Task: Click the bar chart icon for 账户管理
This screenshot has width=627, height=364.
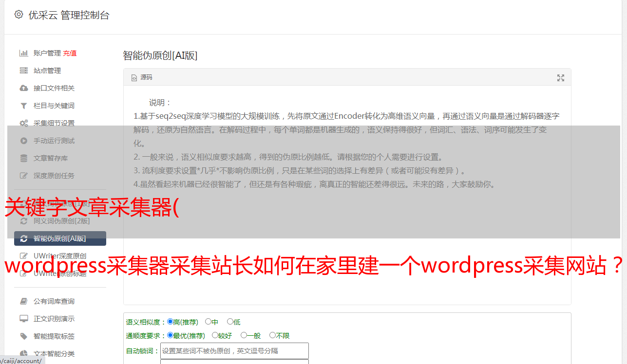Action: click(23, 53)
